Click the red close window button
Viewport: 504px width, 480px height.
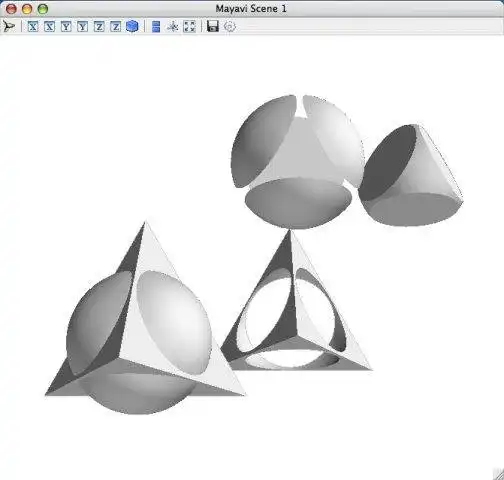tap(11, 9)
